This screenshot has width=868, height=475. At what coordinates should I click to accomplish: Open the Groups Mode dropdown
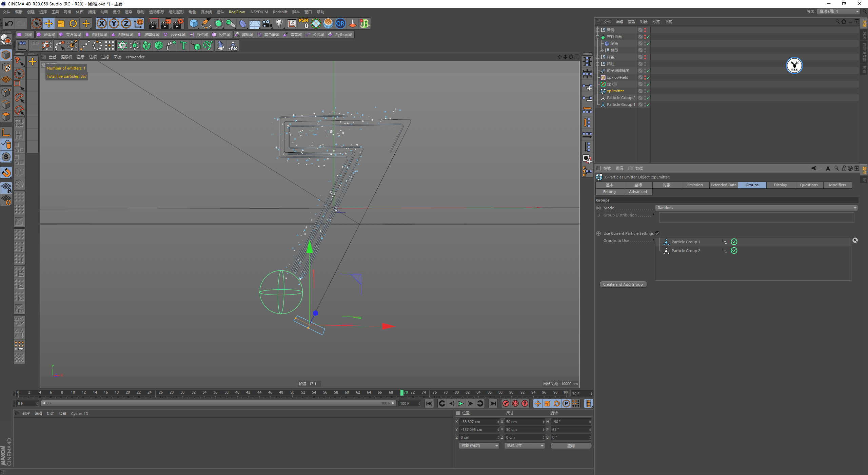pyautogui.click(x=756, y=207)
